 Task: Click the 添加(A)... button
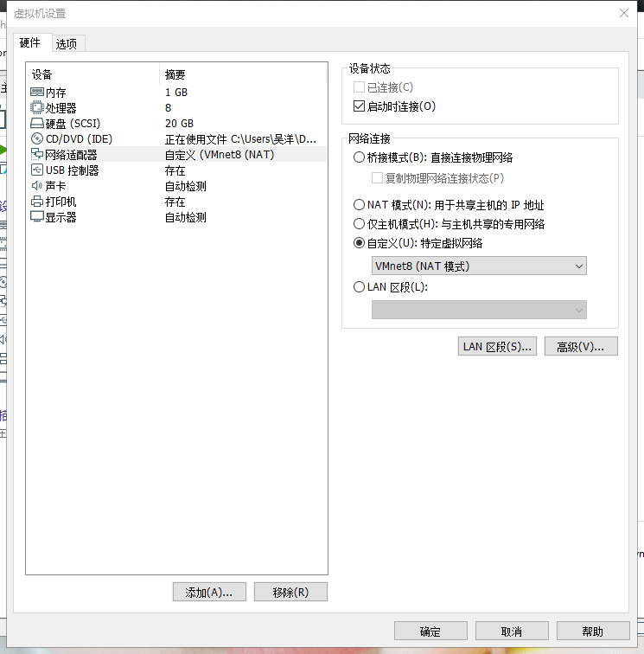209,592
